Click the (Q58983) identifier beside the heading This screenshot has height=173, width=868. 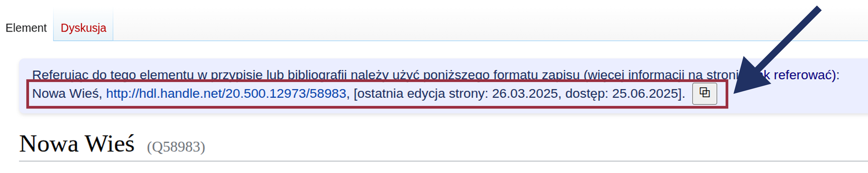[176, 147]
